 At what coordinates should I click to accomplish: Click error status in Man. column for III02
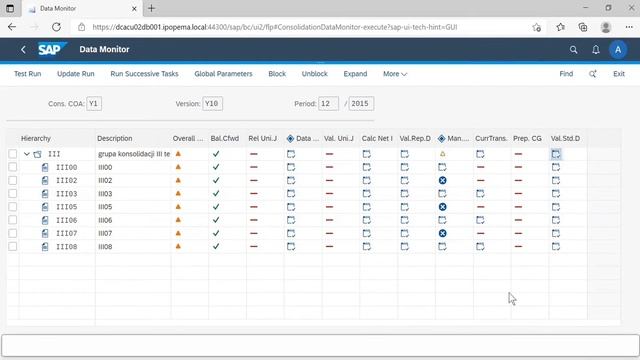click(442, 180)
